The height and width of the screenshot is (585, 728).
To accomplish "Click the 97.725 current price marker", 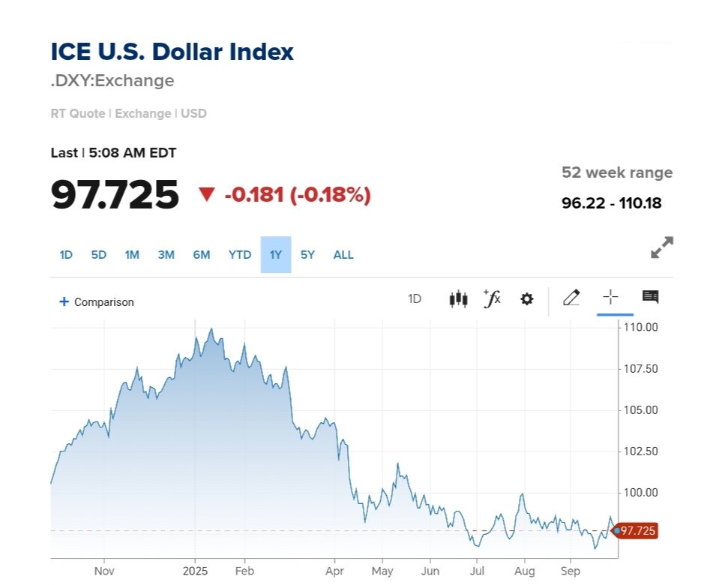I will (x=637, y=531).
